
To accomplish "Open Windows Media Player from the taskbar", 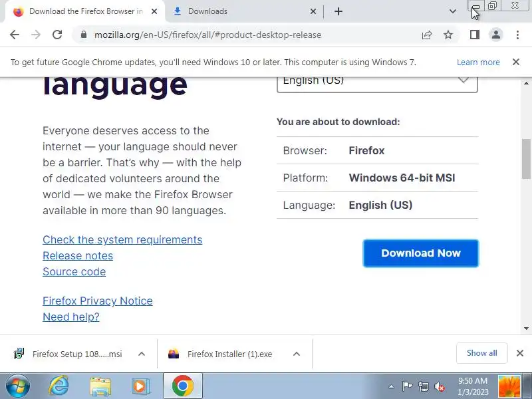I will [x=140, y=386].
